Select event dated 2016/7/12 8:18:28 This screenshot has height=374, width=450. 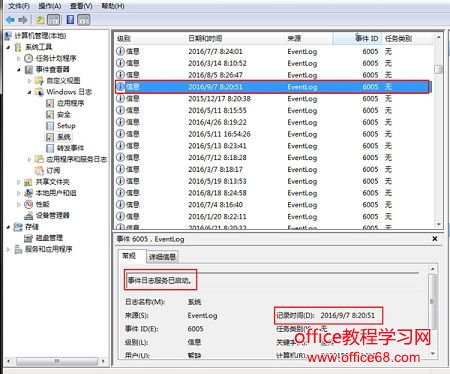tap(273, 157)
